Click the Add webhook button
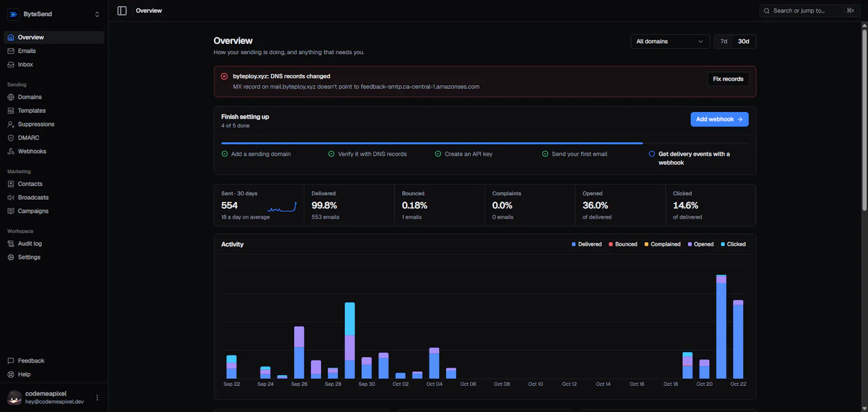868x412 pixels. [719, 119]
